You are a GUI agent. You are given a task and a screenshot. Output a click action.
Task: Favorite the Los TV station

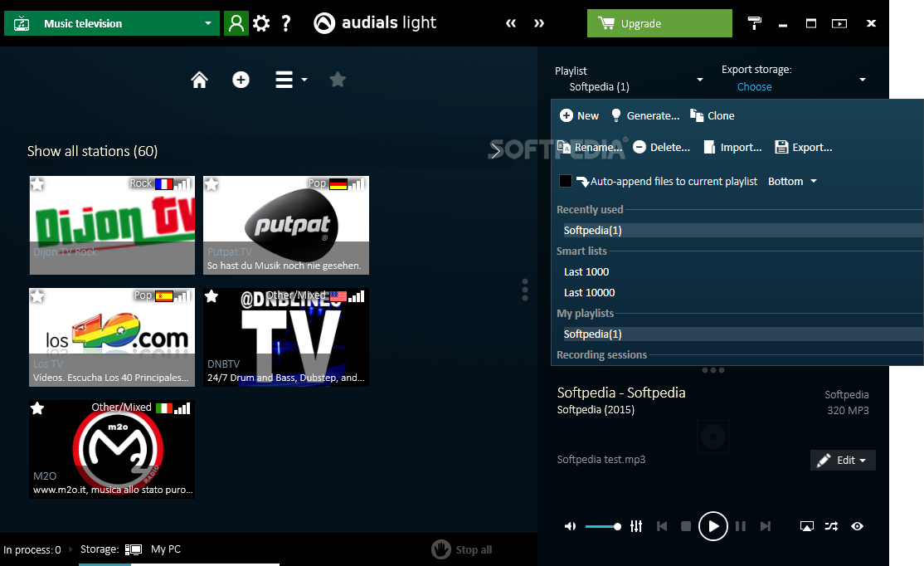[x=37, y=296]
